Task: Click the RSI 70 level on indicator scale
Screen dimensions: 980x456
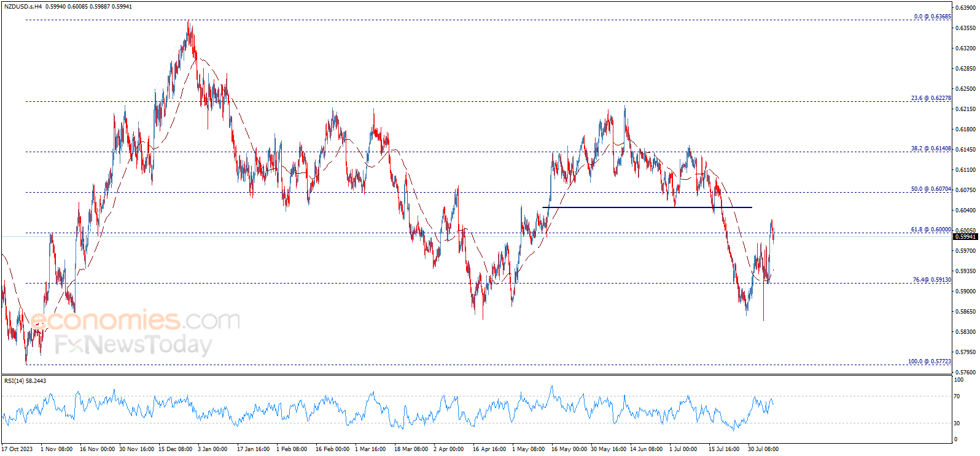Action: point(957,396)
